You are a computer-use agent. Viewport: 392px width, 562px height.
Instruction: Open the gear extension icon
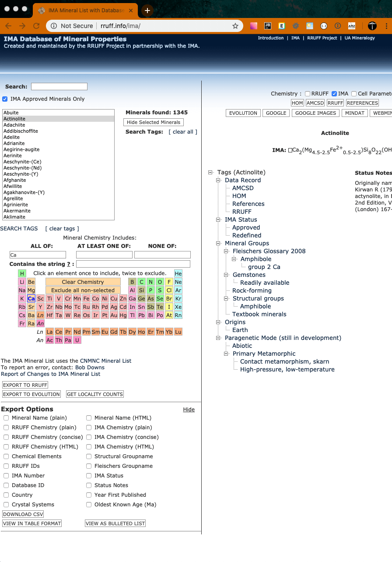tap(296, 26)
